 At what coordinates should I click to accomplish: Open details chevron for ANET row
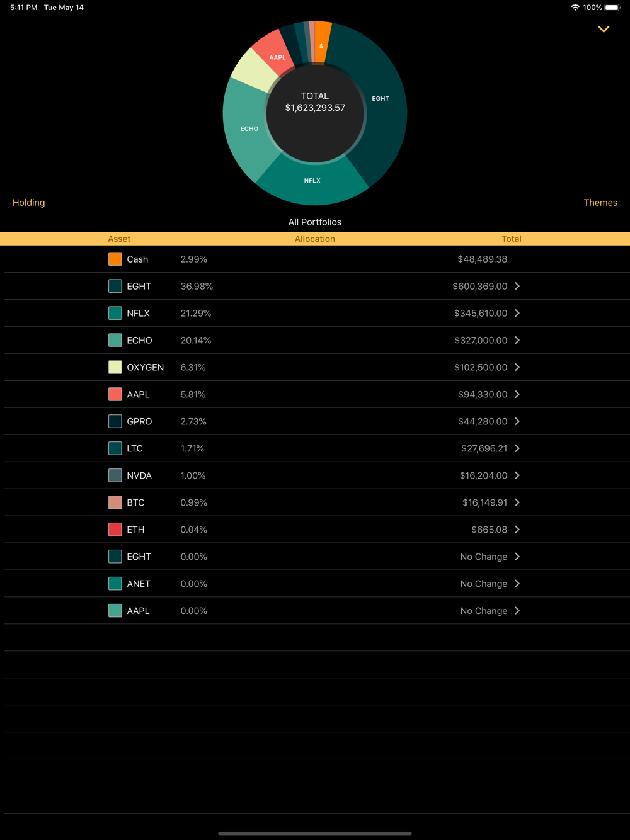tap(517, 584)
